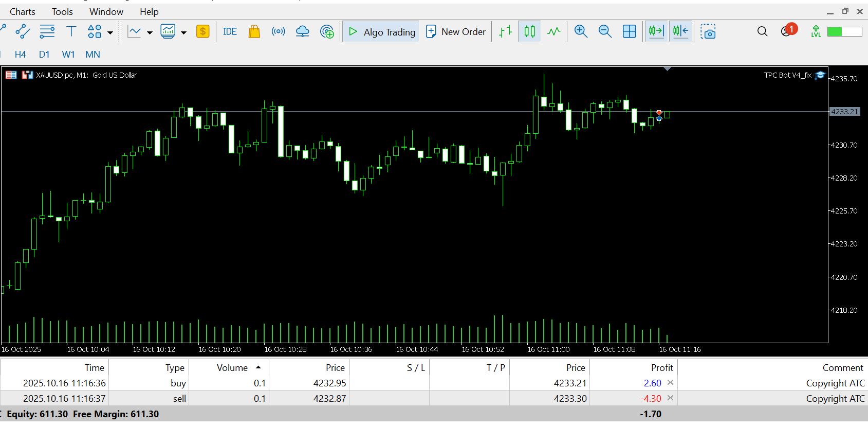Expand the indicators list dropdown arrow
The width and height of the screenshot is (868, 426).
(x=150, y=32)
